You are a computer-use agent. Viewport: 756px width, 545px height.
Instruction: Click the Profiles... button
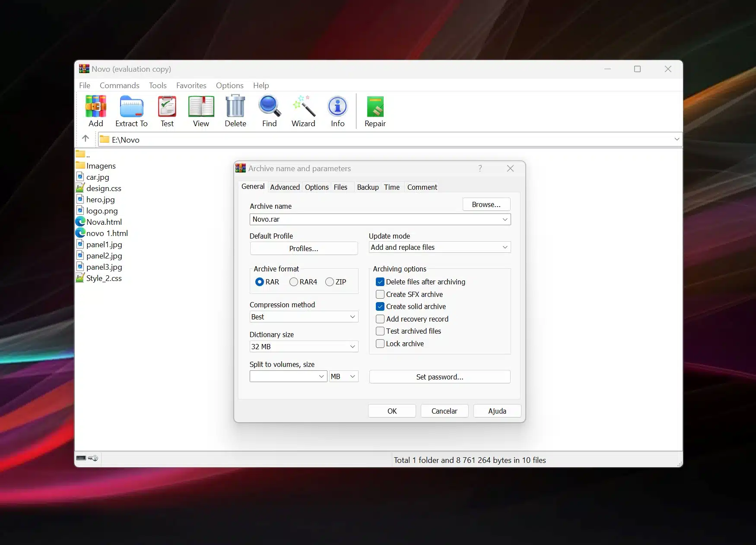(x=304, y=249)
